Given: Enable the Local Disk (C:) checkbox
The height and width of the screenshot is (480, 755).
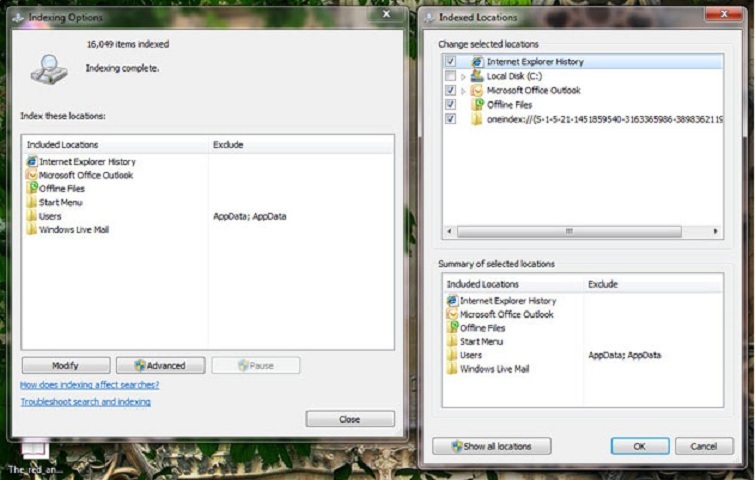Looking at the screenshot, I should coord(450,76).
